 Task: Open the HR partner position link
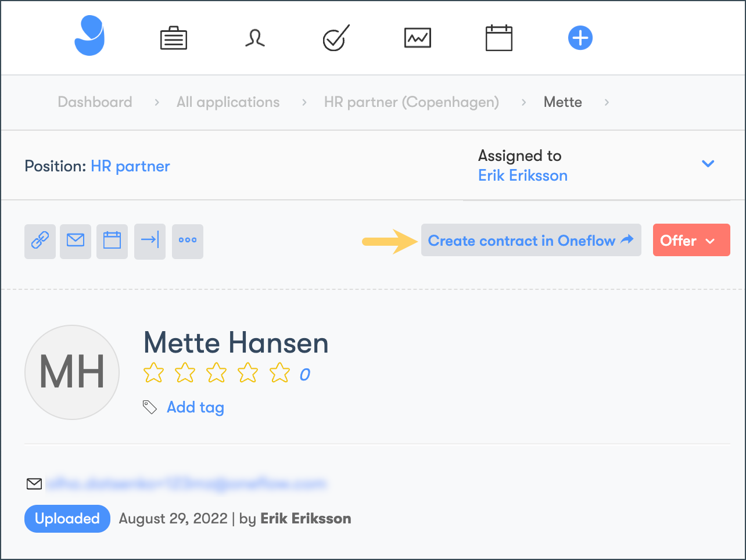131,166
